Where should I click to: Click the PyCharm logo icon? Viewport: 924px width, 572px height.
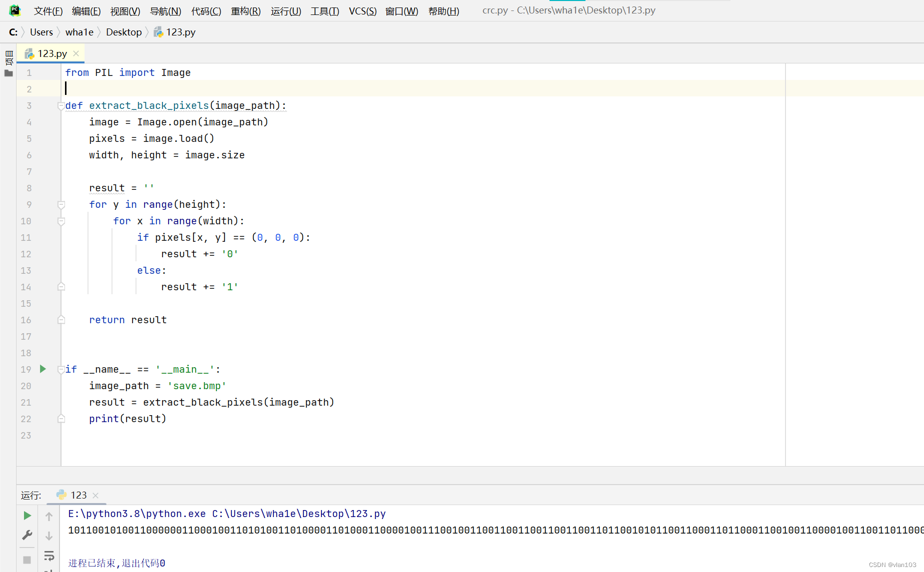15,10
